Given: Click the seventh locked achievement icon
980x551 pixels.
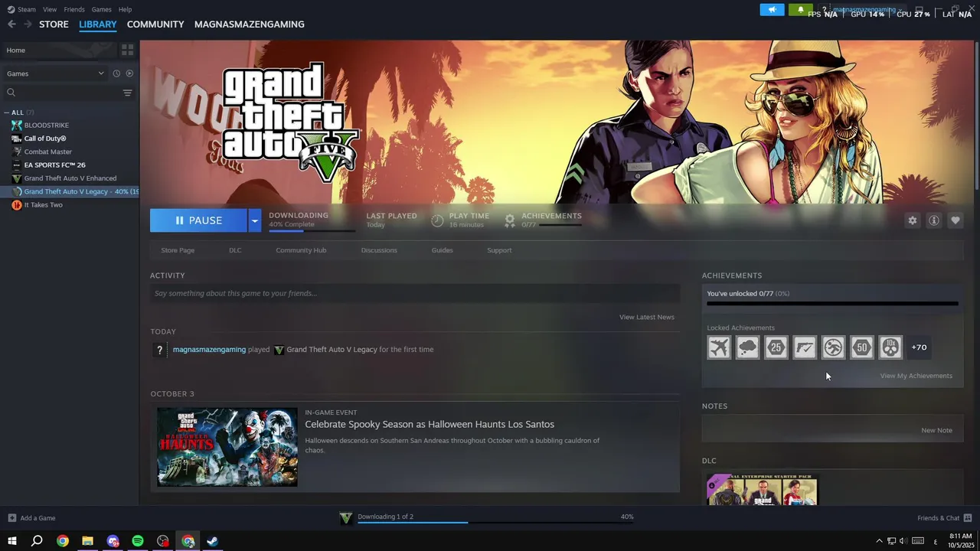Looking at the screenshot, I should coord(890,347).
